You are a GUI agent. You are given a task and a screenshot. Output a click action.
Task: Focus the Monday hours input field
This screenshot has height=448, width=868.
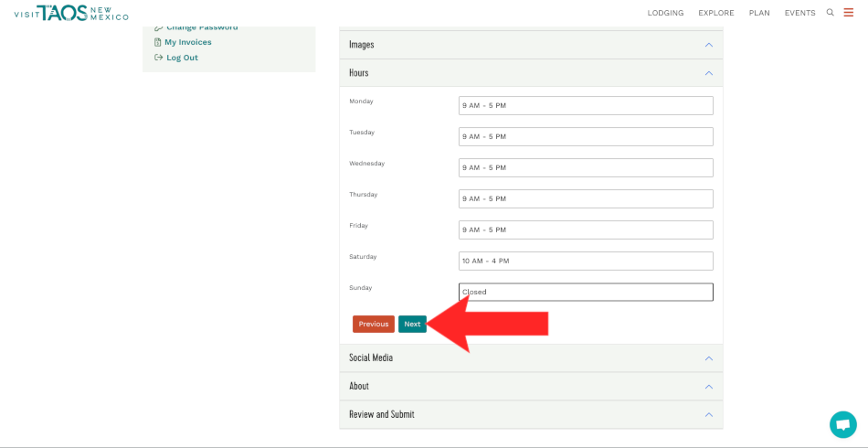[x=585, y=106]
